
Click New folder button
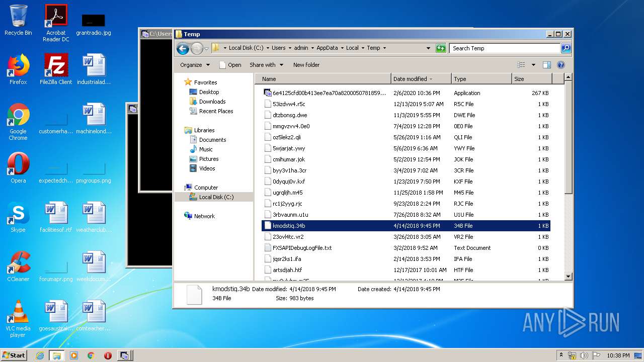pos(306,65)
